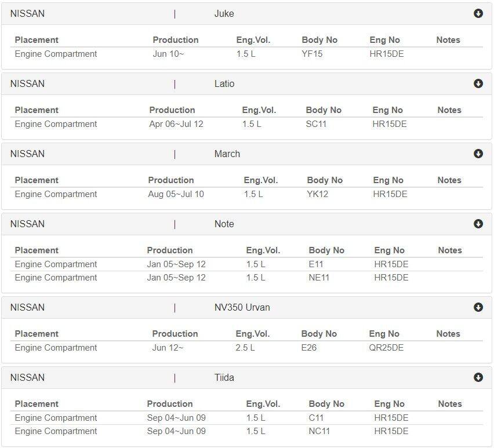The height and width of the screenshot is (448, 494).
Task: Click the March down-arrow icon
Action: point(478,154)
